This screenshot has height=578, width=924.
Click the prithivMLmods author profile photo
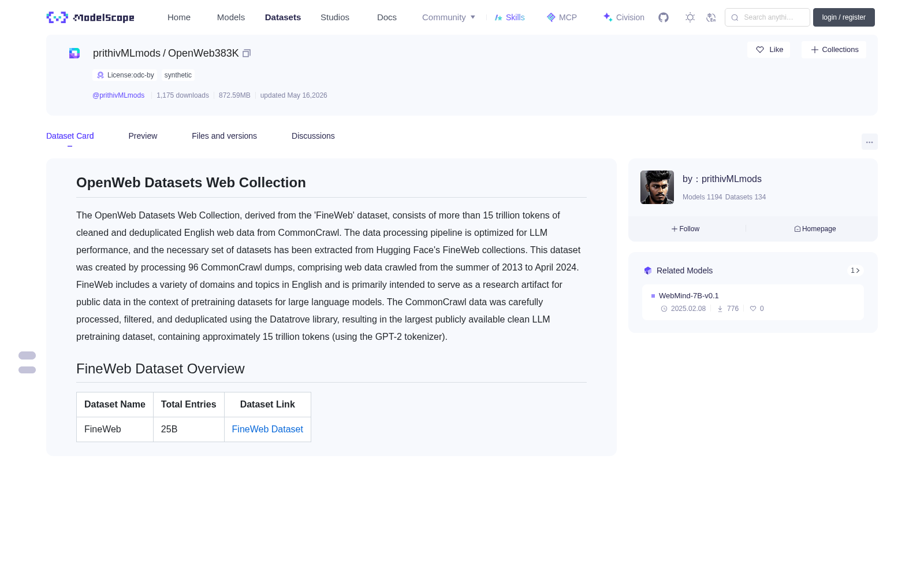coord(657,187)
